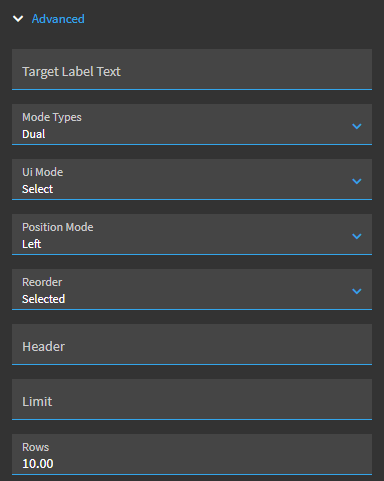
Task: Click the Rows value 10.00
Action: (x=38, y=464)
